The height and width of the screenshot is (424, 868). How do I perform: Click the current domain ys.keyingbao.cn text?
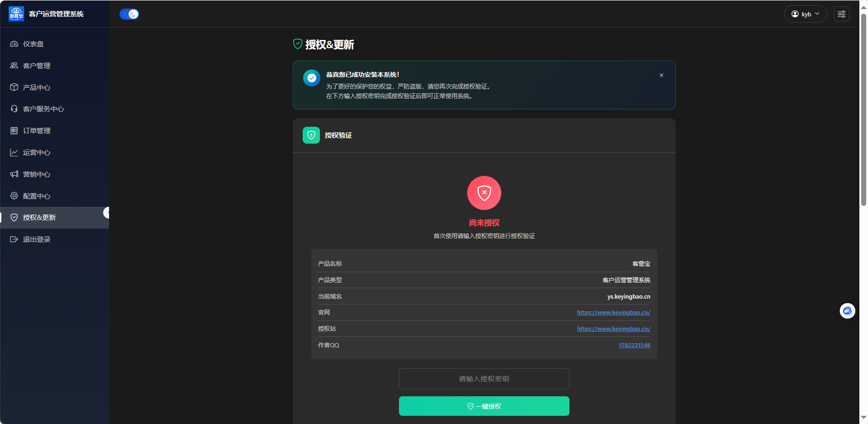click(629, 296)
